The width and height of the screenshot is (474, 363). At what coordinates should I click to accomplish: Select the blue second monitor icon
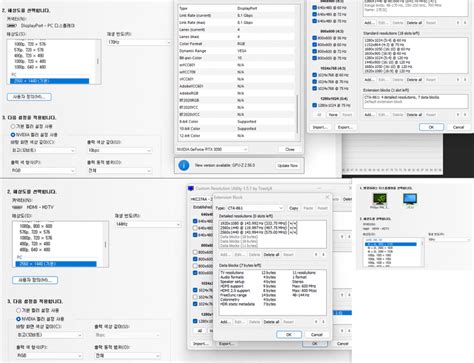(410, 199)
